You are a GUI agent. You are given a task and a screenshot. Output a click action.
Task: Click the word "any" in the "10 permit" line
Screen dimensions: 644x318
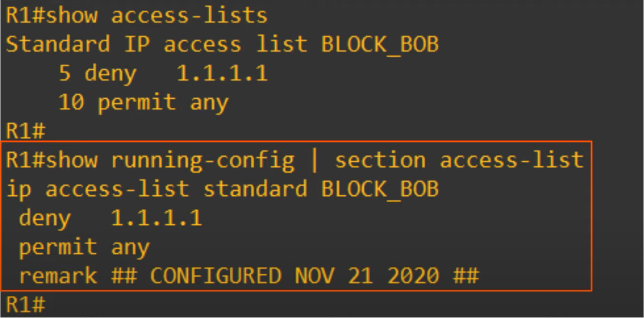click(x=209, y=103)
